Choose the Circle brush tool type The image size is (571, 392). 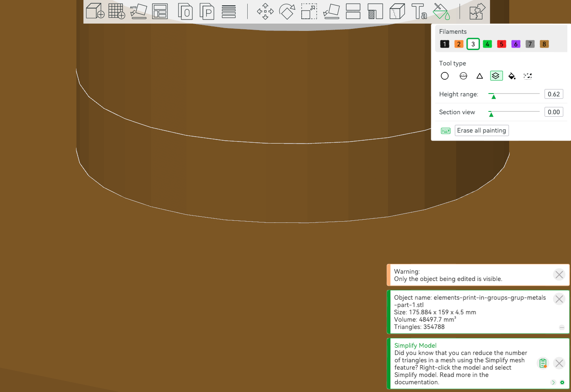click(445, 76)
